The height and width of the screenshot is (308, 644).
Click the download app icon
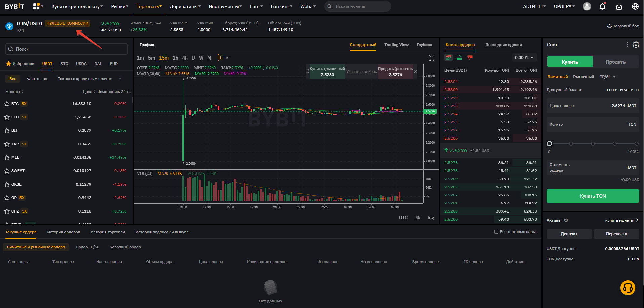point(619,6)
